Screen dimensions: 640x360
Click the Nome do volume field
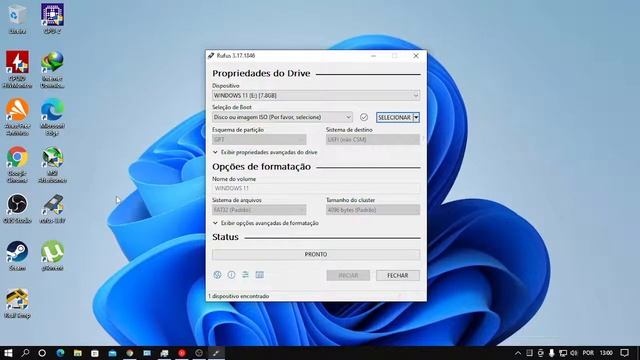[x=316, y=188]
